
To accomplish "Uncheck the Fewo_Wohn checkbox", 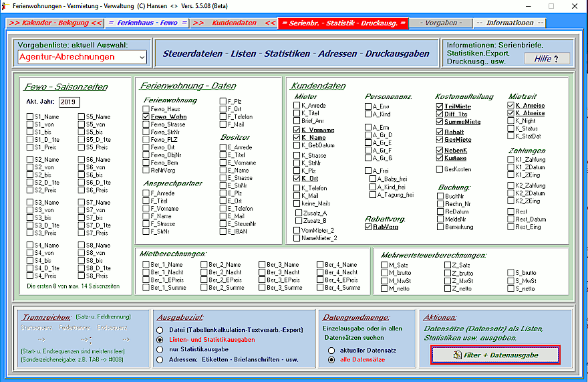I will pyautogui.click(x=146, y=116).
